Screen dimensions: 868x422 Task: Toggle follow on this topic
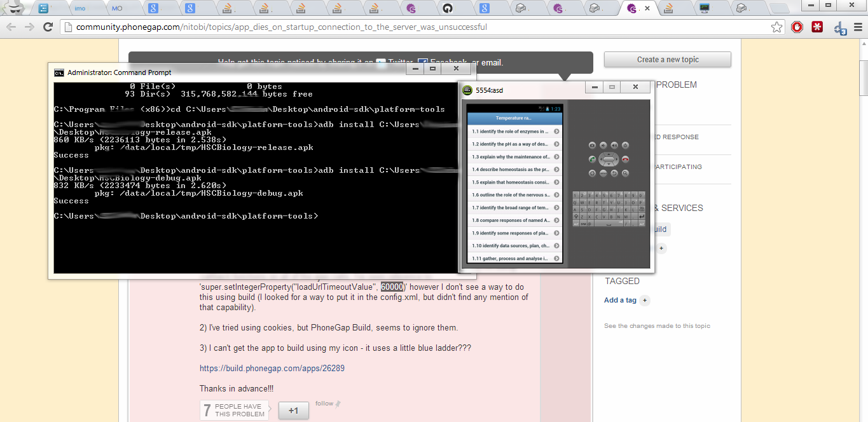click(324, 404)
